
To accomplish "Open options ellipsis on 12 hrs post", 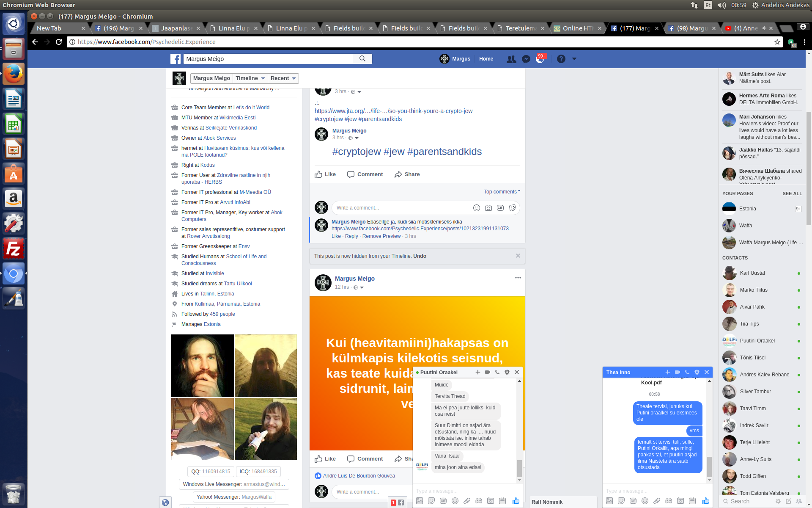I will pos(518,278).
